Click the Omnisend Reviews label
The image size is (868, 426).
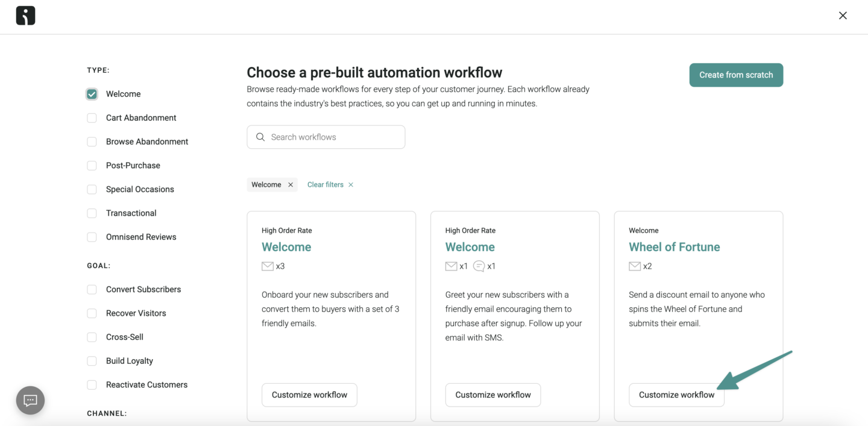[141, 237]
